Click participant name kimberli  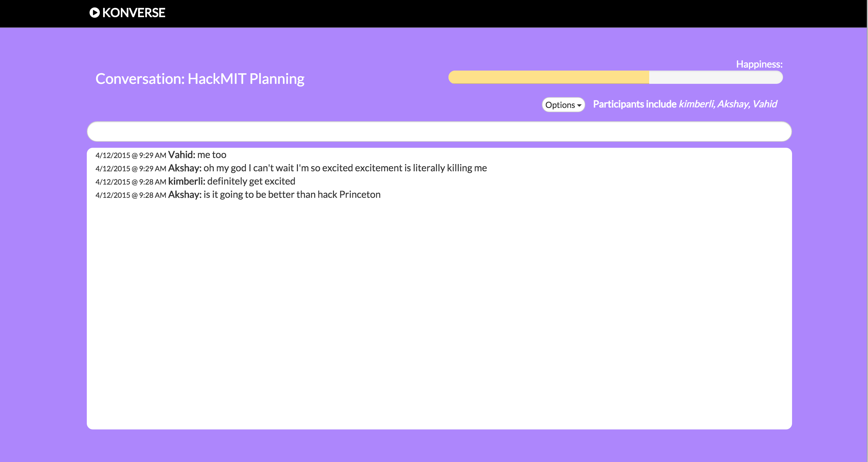pyautogui.click(x=696, y=104)
